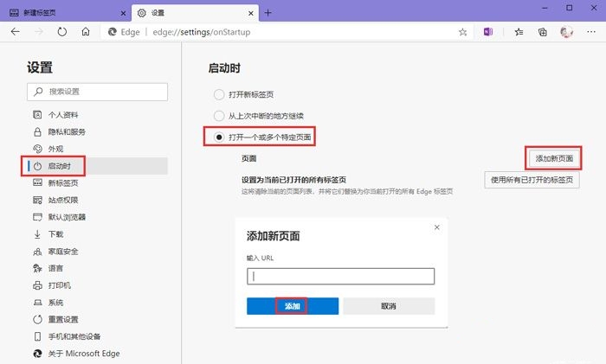Image resolution: width=606 pixels, height=364 pixels.
Task: Focus the 搜索设置 search box
Action: pyautogui.click(x=97, y=92)
